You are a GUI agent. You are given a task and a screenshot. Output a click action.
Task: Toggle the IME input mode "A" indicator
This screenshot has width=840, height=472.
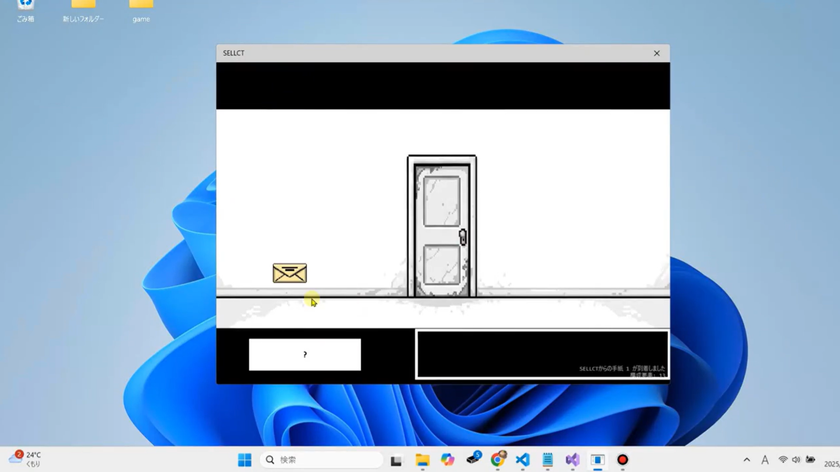tap(765, 460)
